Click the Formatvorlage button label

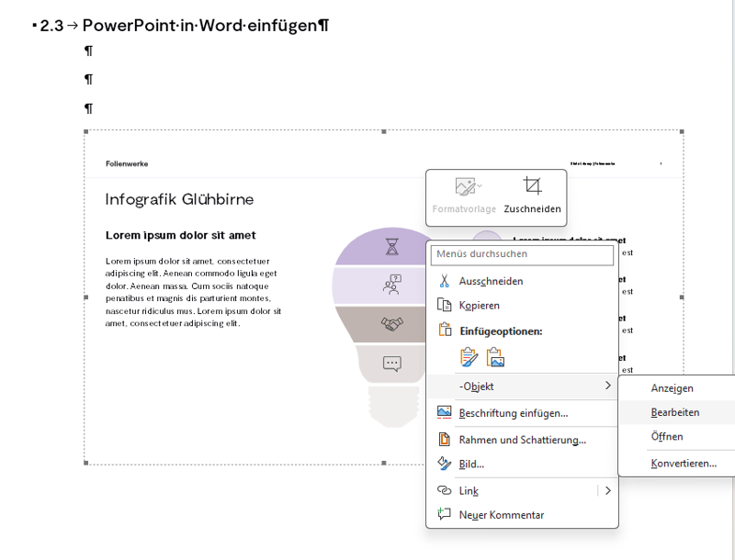click(x=464, y=208)
